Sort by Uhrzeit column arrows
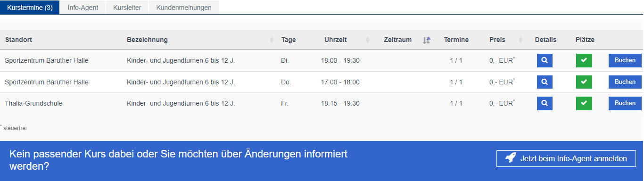644x181 pixels. tap(368, 40)
